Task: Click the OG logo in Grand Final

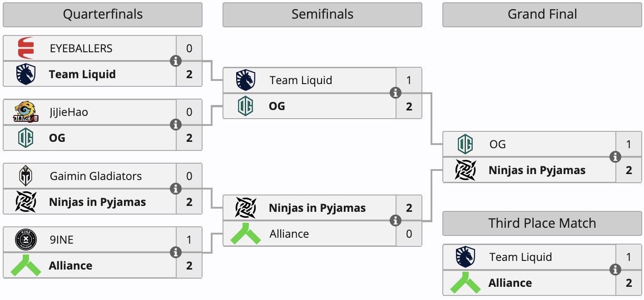Action: coord(466,145)
